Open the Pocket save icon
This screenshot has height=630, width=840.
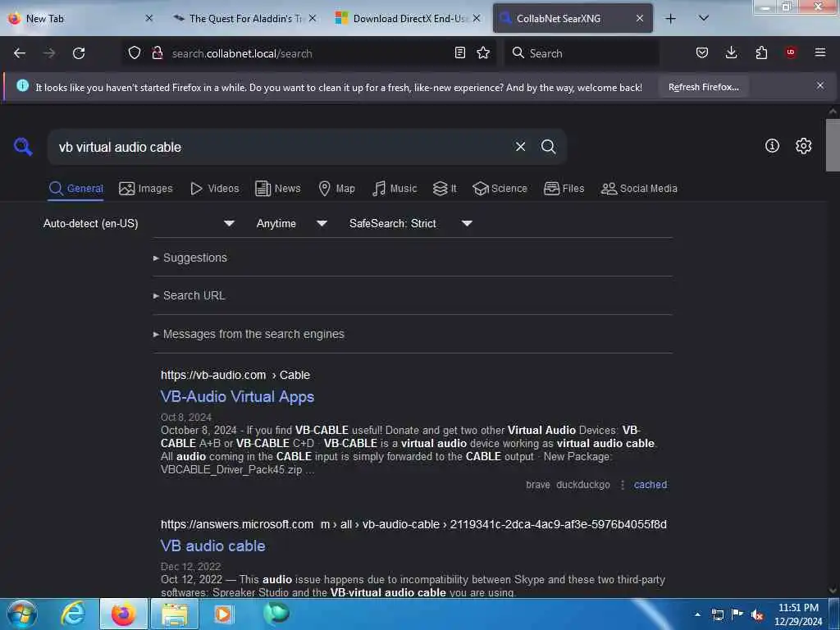coord(702,52)
